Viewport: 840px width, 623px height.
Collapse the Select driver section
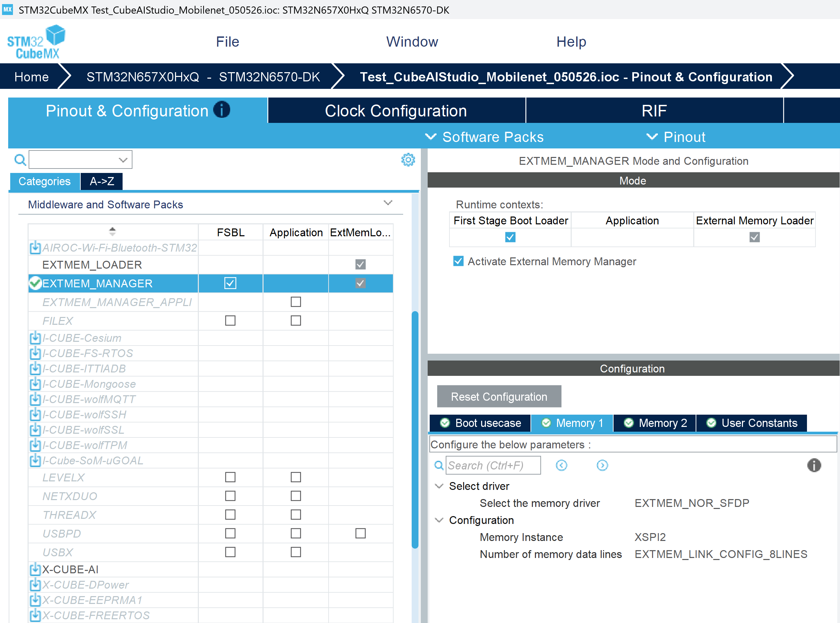(439, 486)
